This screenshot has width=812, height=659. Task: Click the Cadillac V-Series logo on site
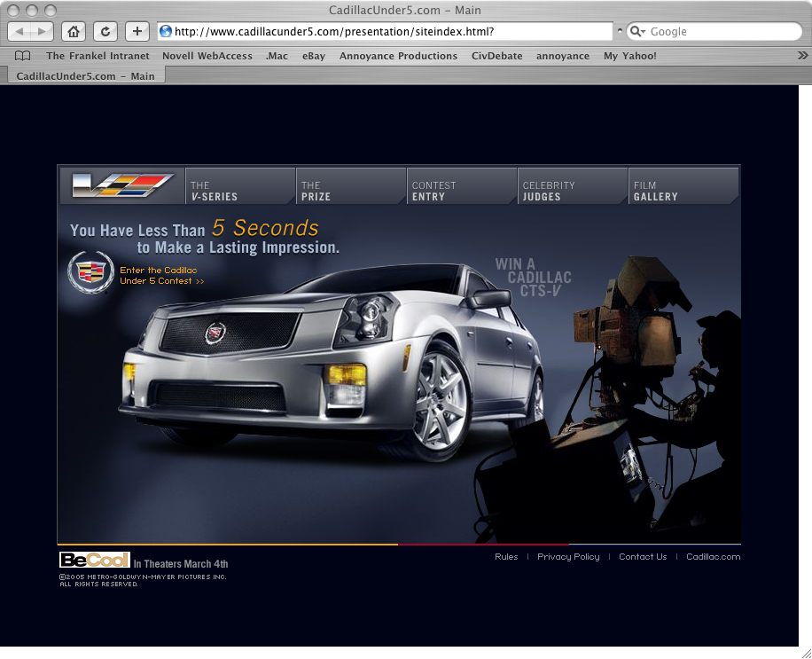tap(122, 185)
